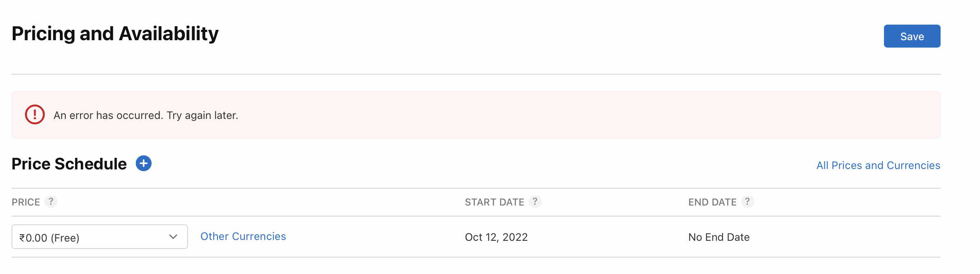Click the error message text

point(146,115)
